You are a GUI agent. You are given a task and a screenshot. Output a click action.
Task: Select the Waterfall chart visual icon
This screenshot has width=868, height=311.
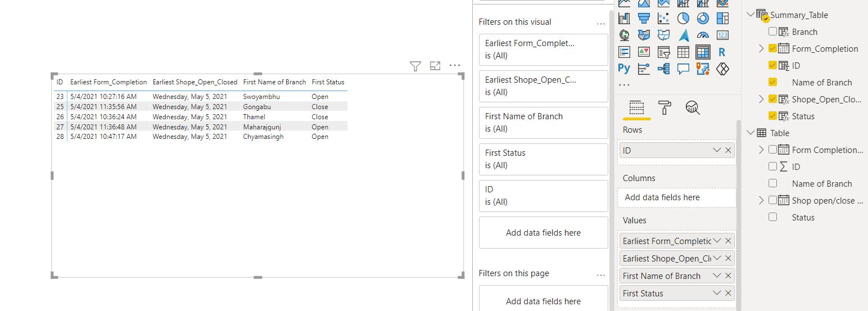pyautogui.click(x=624, y=18)
